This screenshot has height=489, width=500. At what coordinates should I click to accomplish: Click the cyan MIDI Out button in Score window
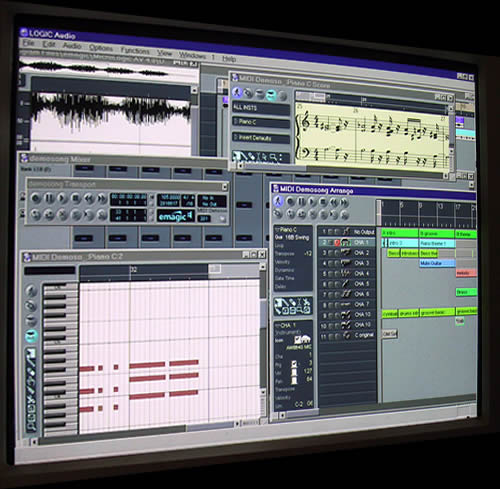[271, 95]
